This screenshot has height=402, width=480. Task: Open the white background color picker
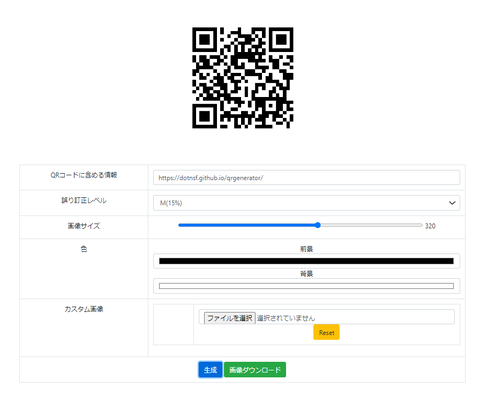[x=306, y=286]
